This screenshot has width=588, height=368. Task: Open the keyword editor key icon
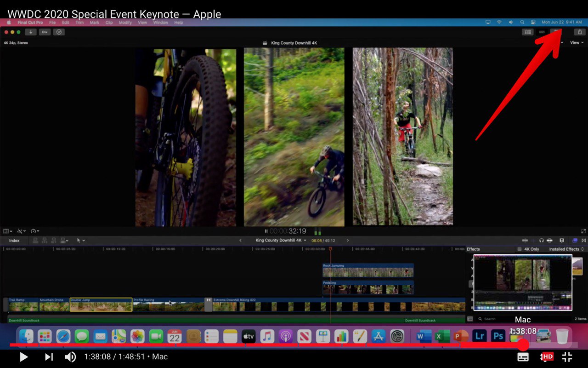tap(45, 32)
